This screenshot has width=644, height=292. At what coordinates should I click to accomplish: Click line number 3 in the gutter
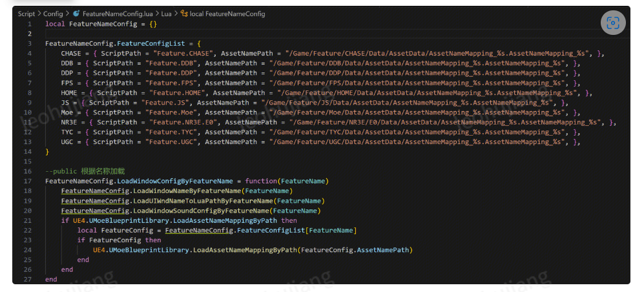tap(30, 43)
